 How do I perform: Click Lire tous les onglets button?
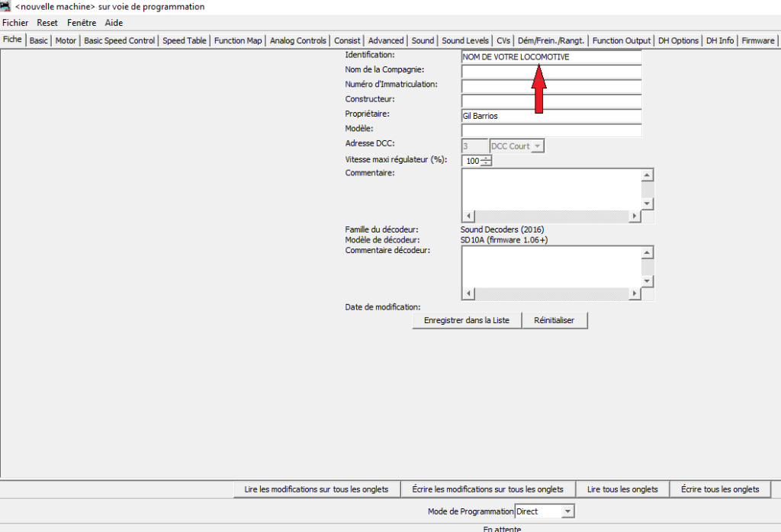tap(622, 489)
